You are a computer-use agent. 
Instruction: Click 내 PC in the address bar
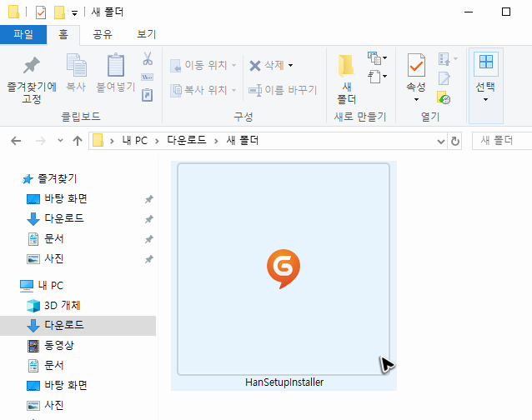tap(135, 141)
